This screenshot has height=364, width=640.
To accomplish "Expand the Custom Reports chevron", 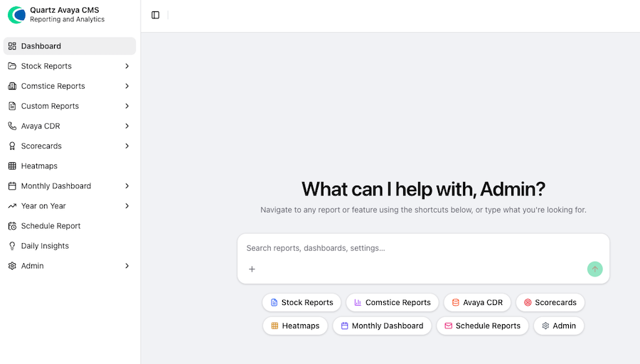I will click(x=127, y=106).
